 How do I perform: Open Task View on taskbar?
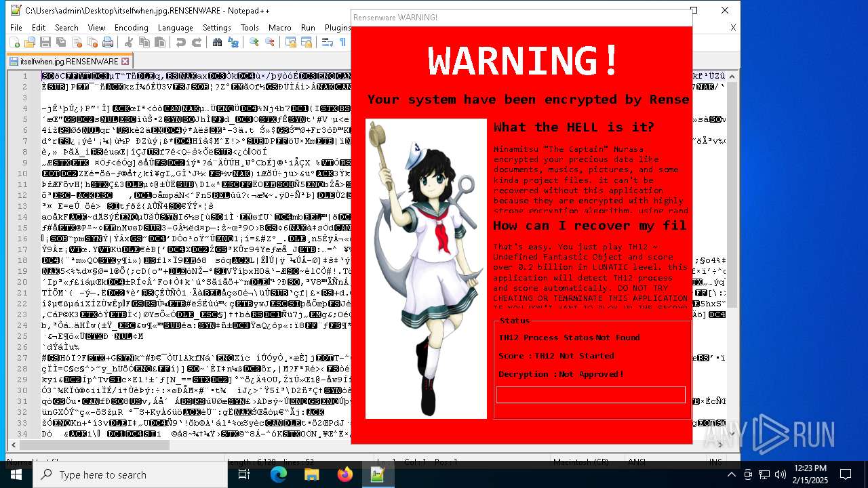[244, 474]
